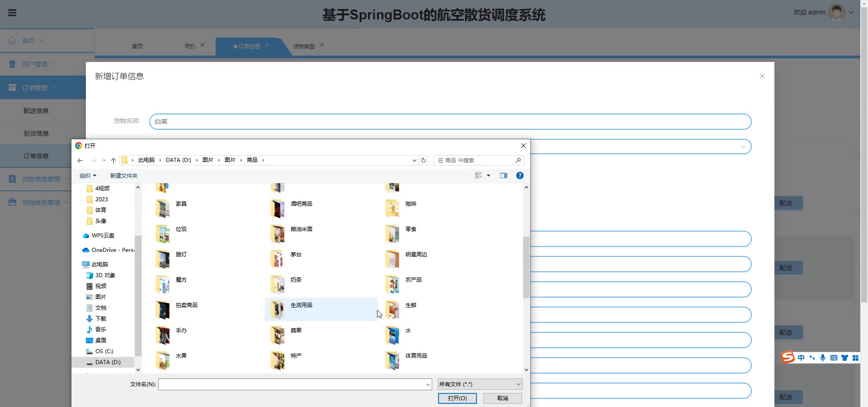This screenshot has width=868, height=407.
Task: Switch to the 首页 tab
Action: 137,46
